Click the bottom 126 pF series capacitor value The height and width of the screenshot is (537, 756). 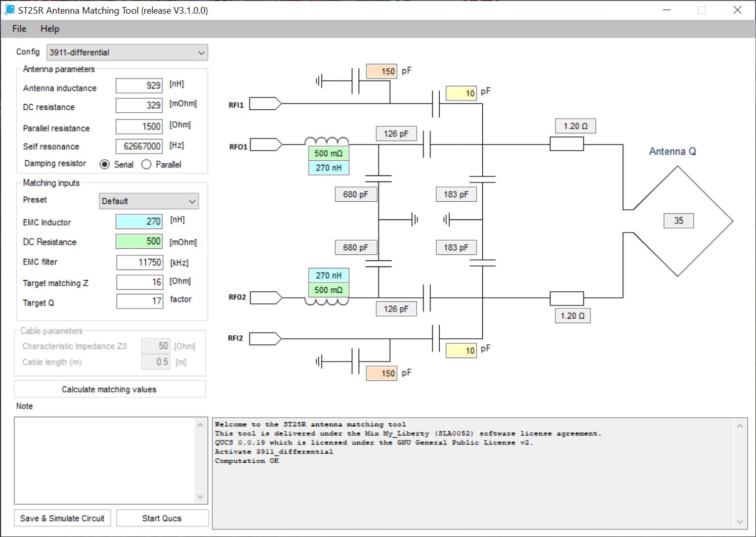coord(396,309)
